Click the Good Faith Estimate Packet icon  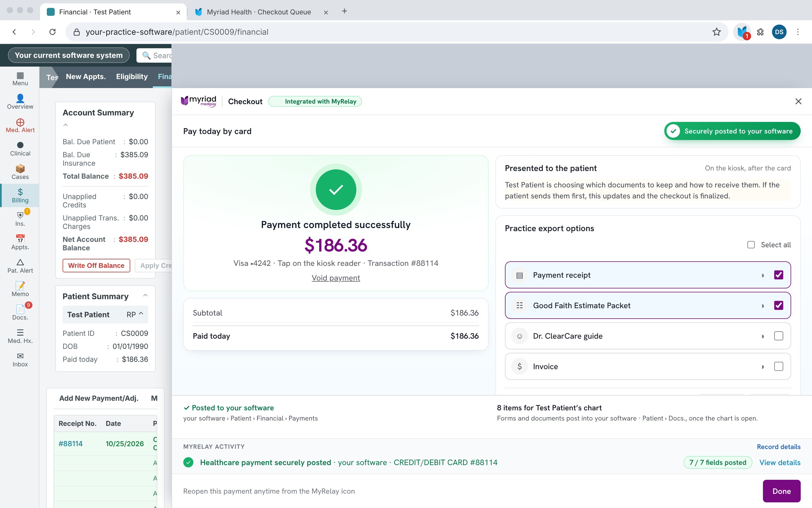click(x=519, y=305)
